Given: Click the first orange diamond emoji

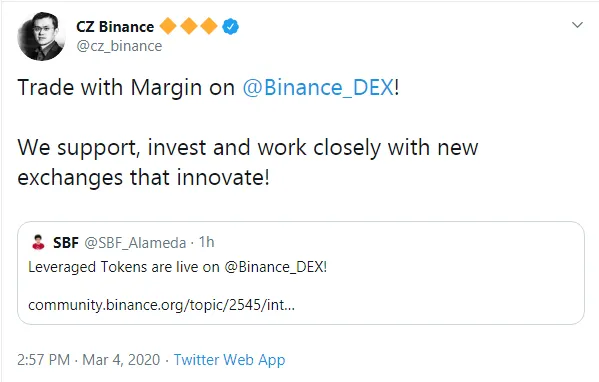Looking at the screenshot, I should tap(168, 26).
